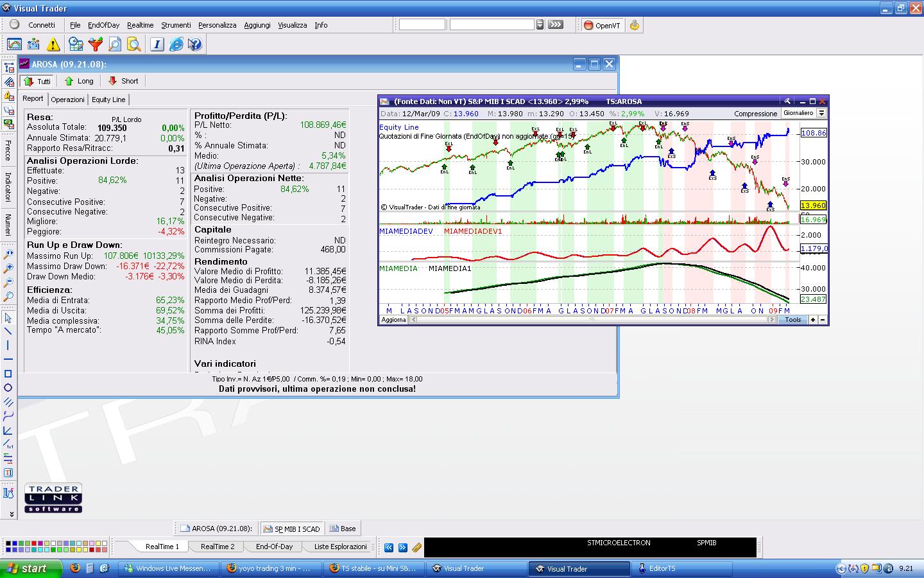Image resolution: width=924 pixels, height=578 pixels.
Task: Select the arrow pointer tool in sidebar
Action: (x=8, y=318)
